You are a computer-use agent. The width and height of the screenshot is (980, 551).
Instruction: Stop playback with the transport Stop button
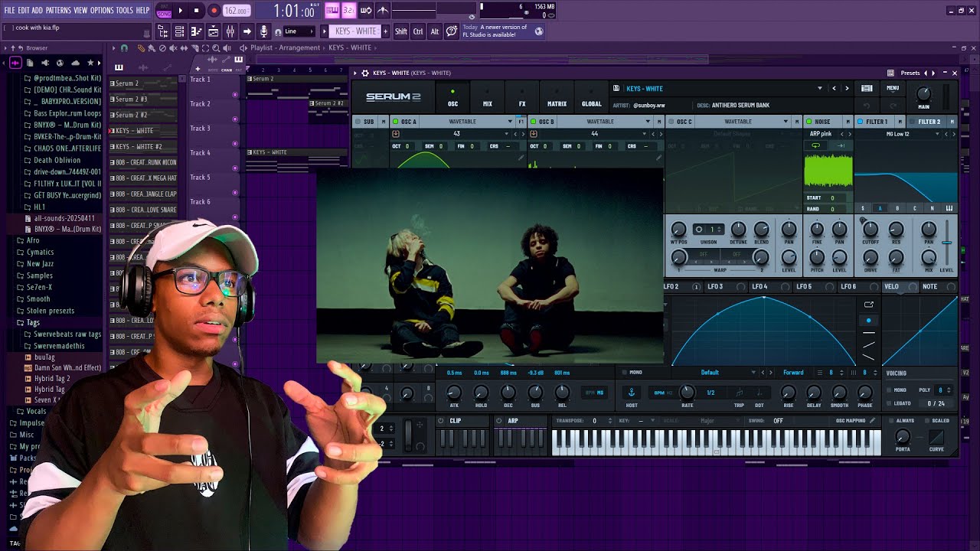[196, 11]
